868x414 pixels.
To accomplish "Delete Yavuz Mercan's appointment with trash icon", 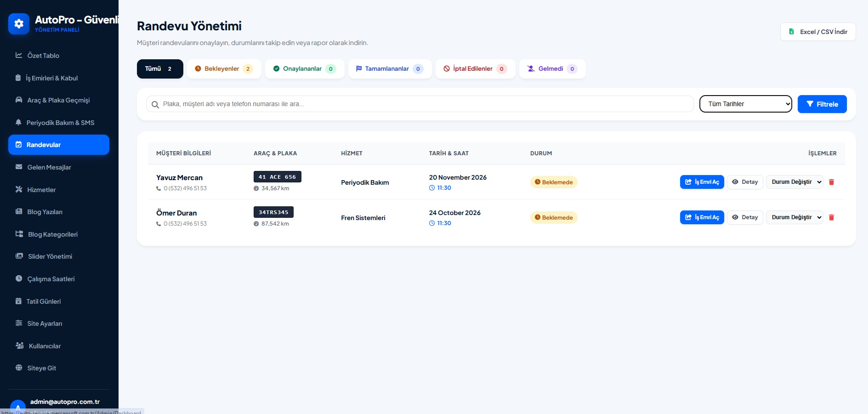I will coord(831,182).
